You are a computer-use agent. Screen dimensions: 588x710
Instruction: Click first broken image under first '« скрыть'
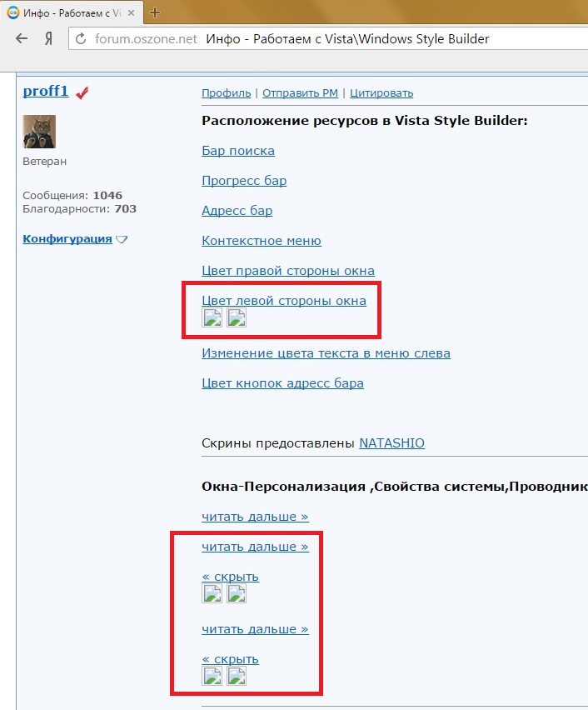point(212,593)
